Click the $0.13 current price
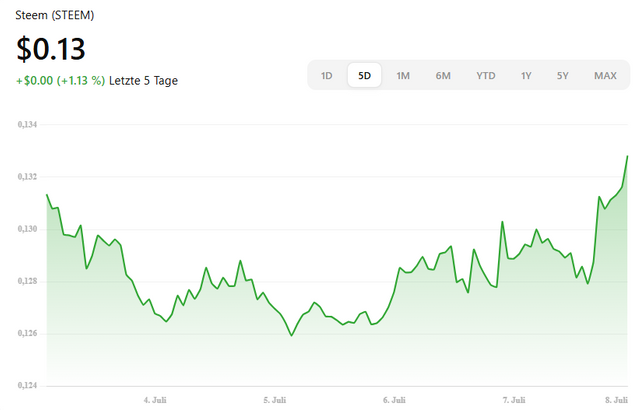 pos(51,49)
